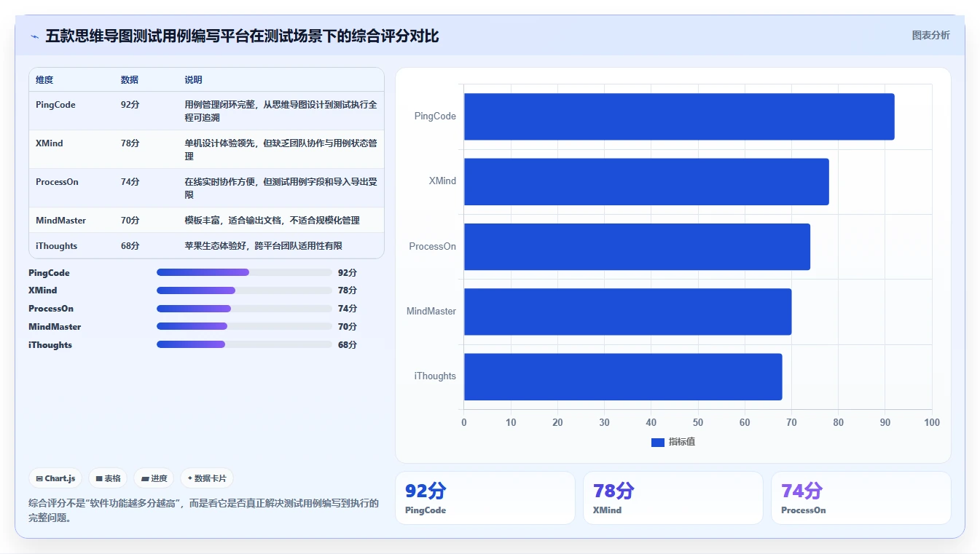
Task: Click ProcessOn name cell in the table
Action: click(57, 182)
